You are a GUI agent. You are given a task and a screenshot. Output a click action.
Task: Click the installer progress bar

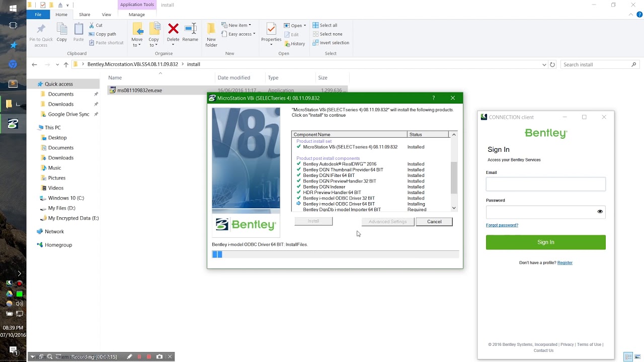335,254
